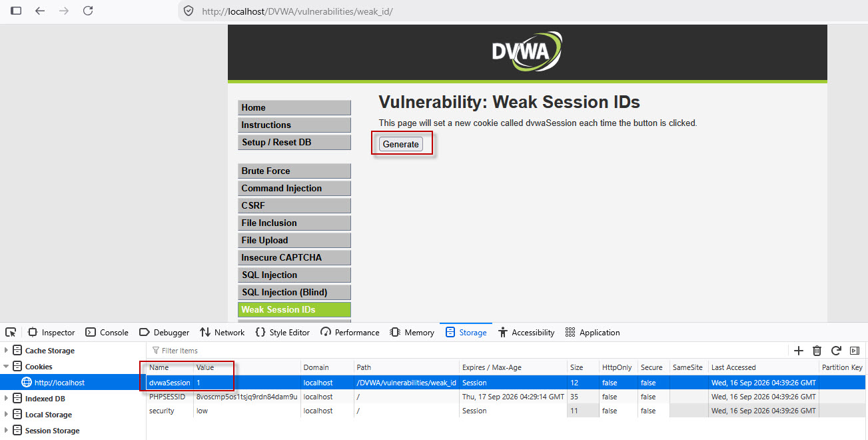Sort by the Partition Key column header

point(843,367)
